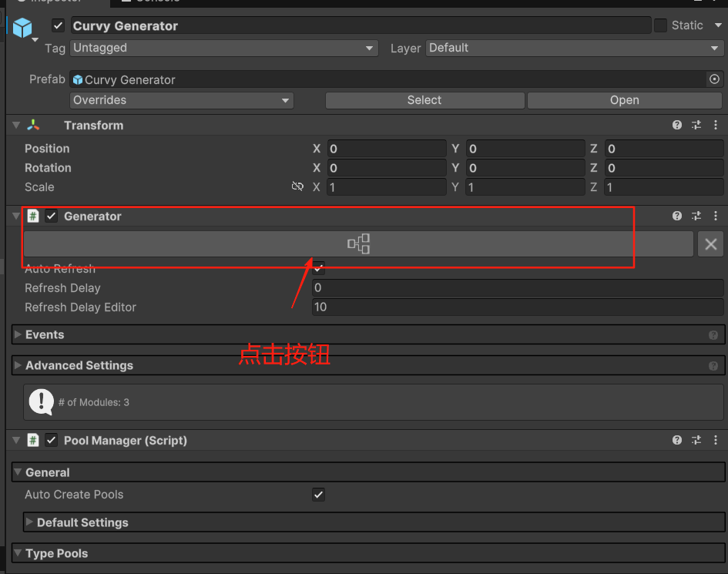Open Pool Manager preset selector icon
The width and height of the screenshot is (728, 574).
696,440
